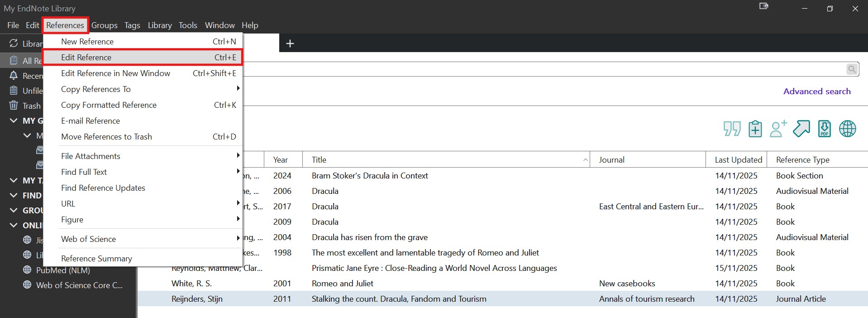Expand Find Full Text submenu
This screenshot has width=868, height=318.
pyautogui.click(x=143, y=172)
